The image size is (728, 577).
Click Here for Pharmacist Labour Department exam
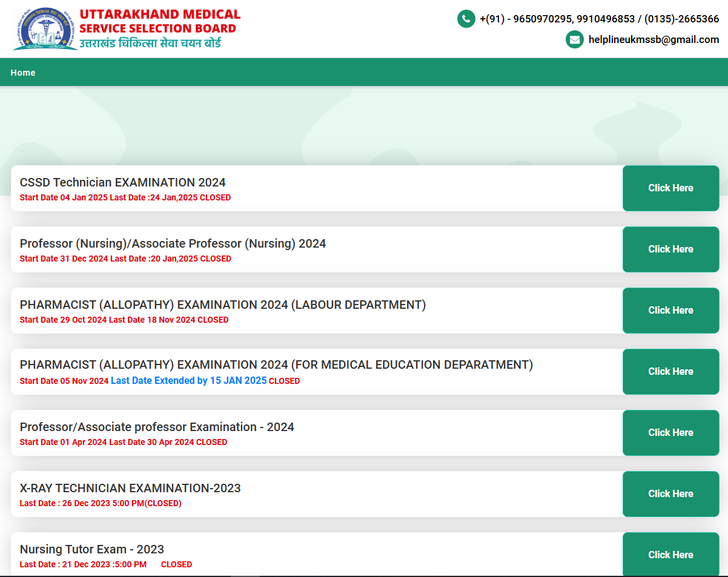[670, 310]
